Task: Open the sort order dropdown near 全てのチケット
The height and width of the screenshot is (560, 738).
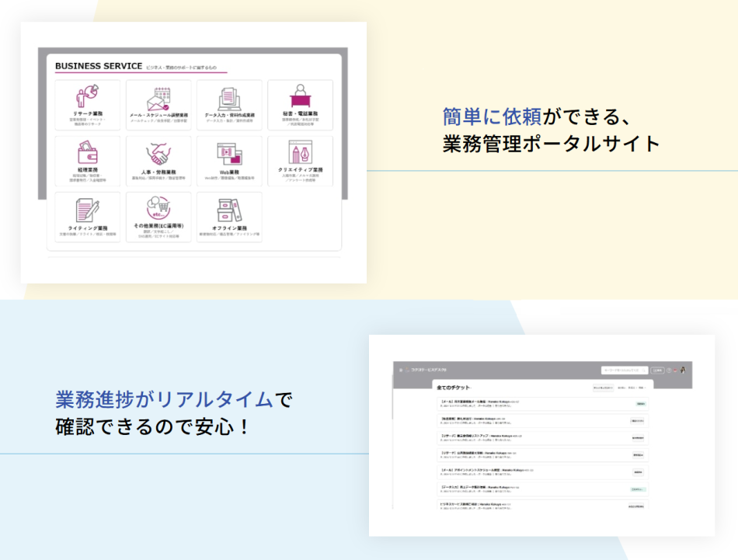Action: [x=621, y=387]
